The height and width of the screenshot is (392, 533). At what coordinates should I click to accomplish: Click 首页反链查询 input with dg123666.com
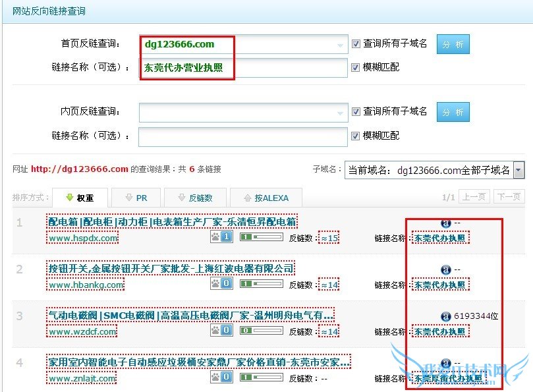(x=243, y=44)
